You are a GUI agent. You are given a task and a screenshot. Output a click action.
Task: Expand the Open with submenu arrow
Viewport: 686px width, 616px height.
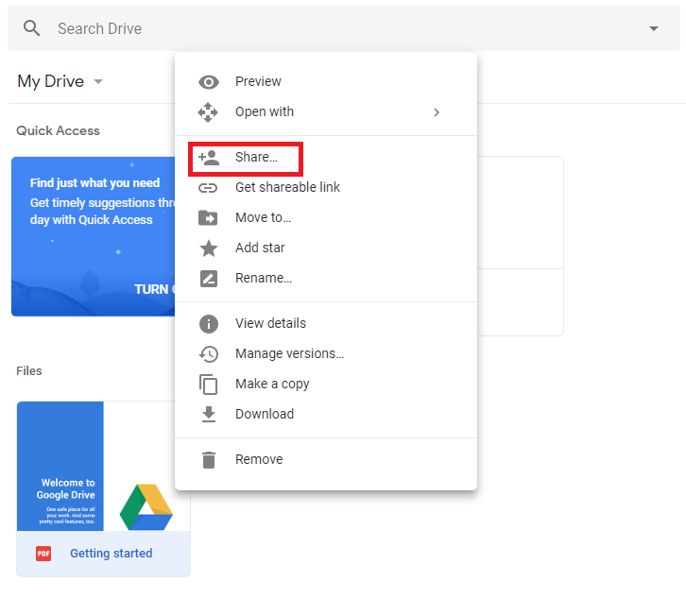tap(436, 112)
